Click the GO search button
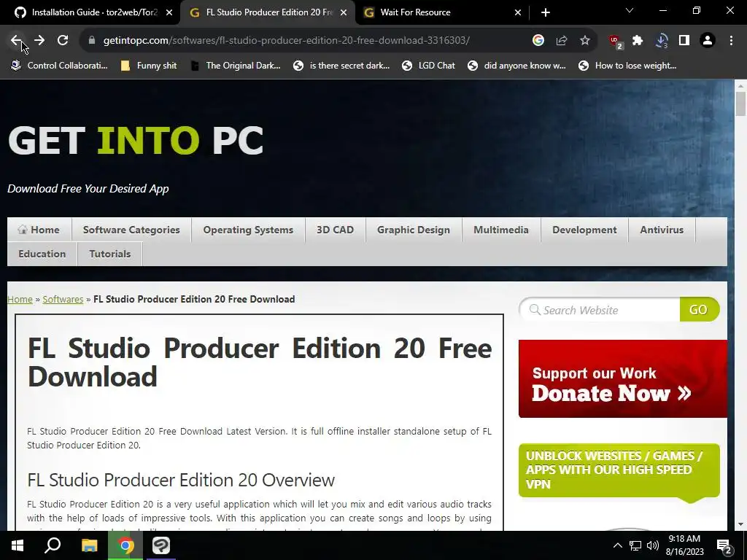This screenshot has width=747, height=560. click(699, 309)
